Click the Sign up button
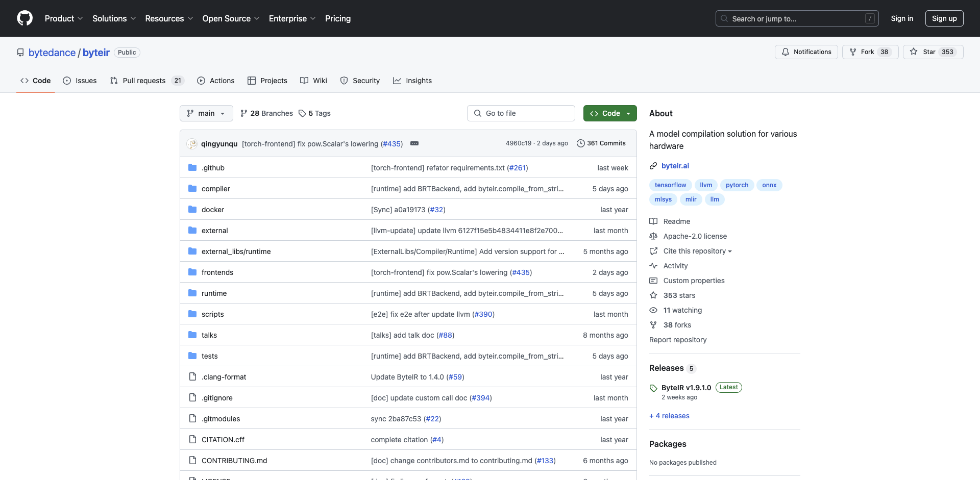 [x=944, y=18]
